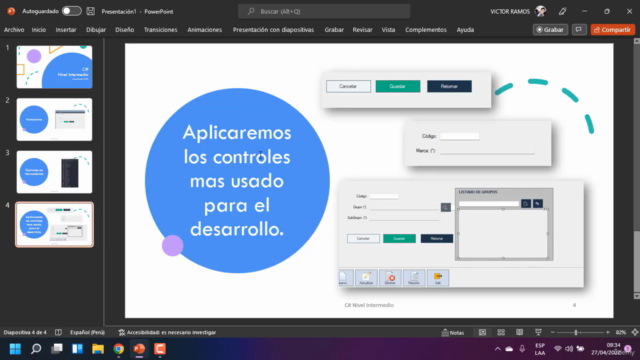This screenshot has height=360, width=640.
Task: Click the Camtasia taskbar icon
Action: pyautogui.click(x=160, y=349)
